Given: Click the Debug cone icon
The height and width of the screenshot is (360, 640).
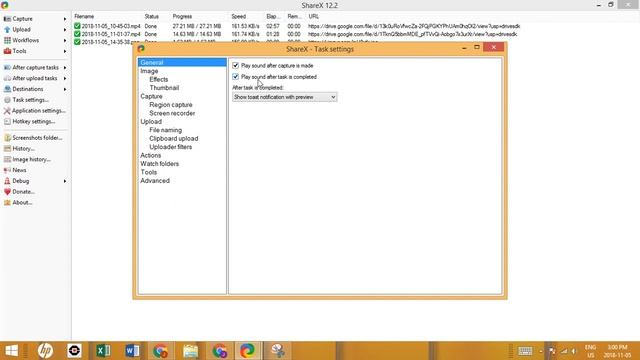Looking at the screenshot, I should tap(7, 181).
